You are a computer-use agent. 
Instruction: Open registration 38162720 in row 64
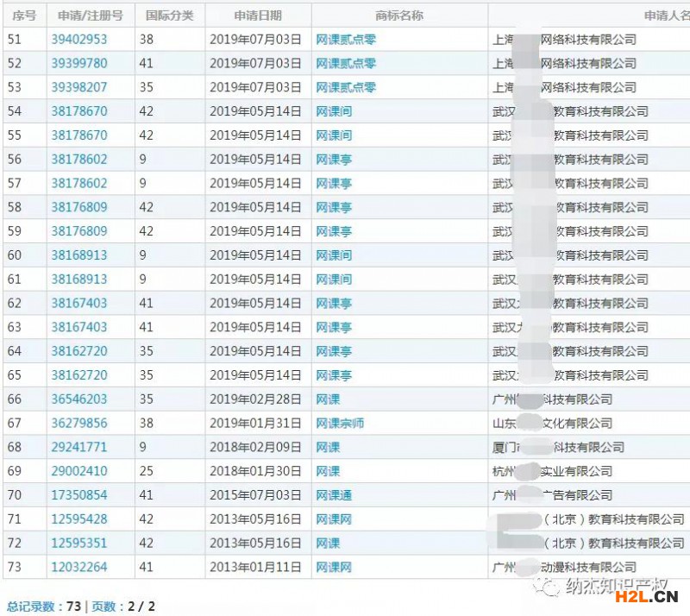pos(79,351)
